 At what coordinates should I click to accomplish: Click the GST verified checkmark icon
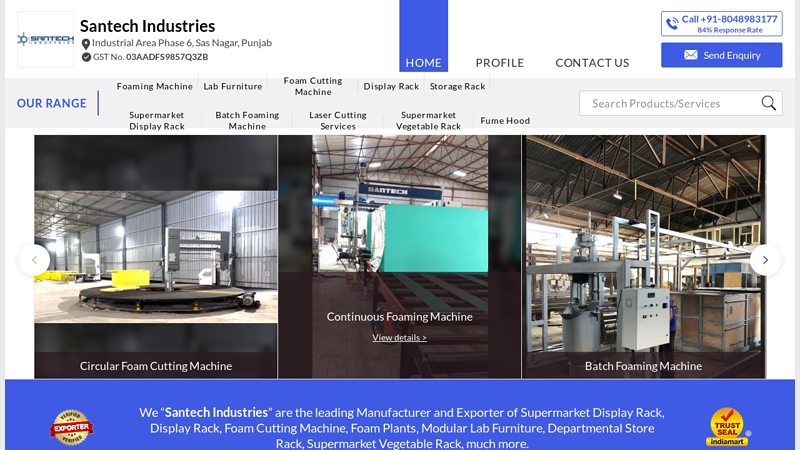(x=86, y=57)
